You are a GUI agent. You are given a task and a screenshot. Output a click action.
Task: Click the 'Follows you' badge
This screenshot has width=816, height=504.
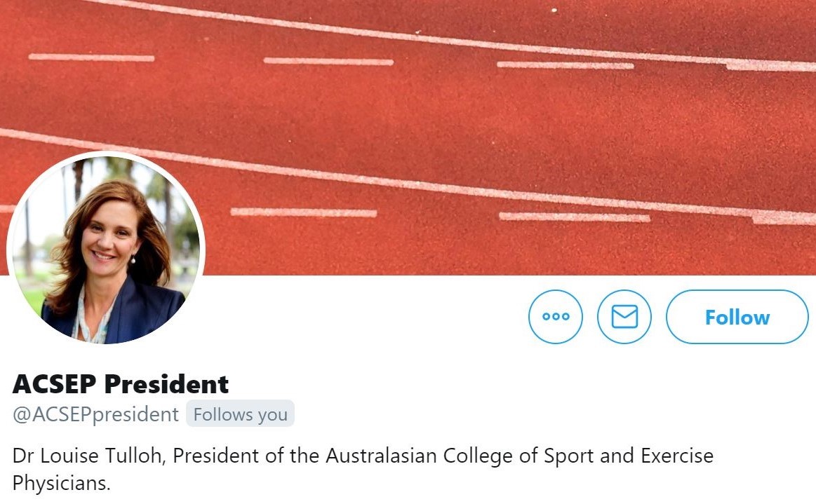[x=240, y=414]
